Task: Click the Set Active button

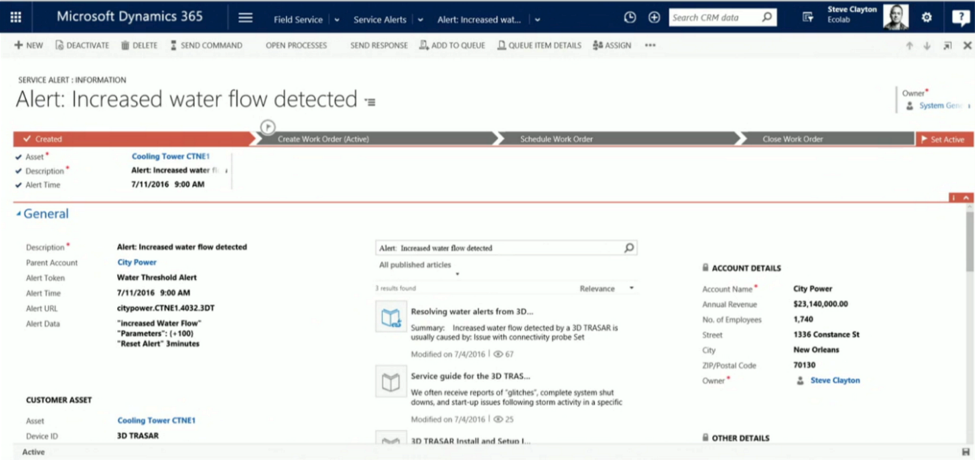Action: [x=942, y=139]
